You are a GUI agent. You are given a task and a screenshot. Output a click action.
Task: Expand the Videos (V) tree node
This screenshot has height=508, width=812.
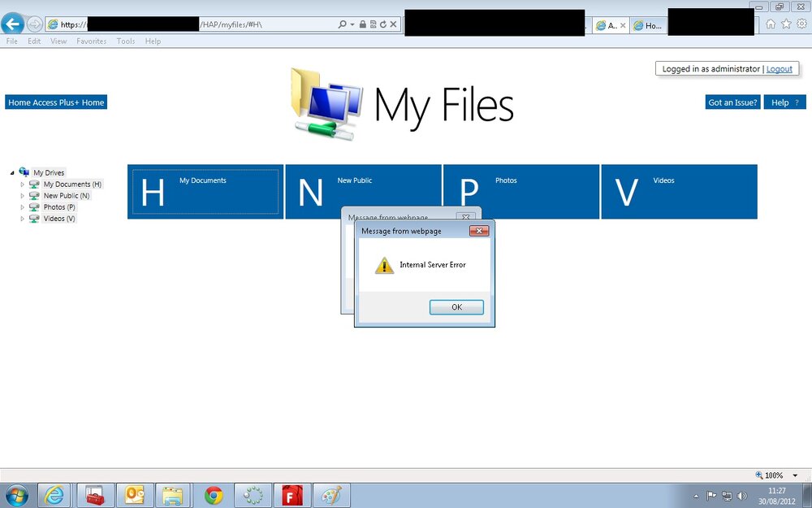pos(22,218)
